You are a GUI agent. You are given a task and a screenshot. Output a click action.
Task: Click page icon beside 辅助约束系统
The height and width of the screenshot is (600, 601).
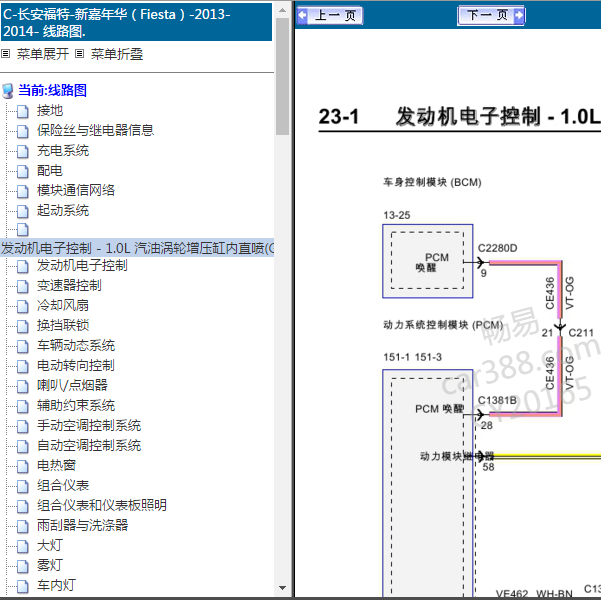(x=23, y=406)
